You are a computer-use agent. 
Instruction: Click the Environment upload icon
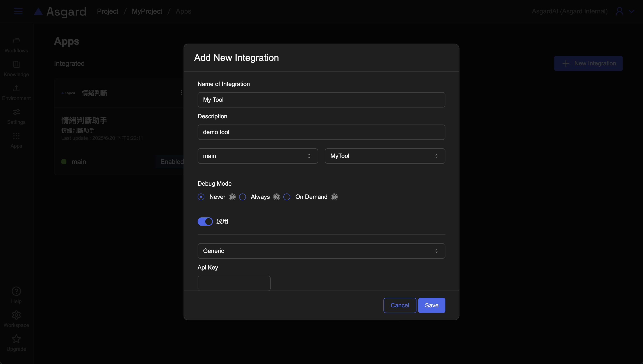coord(16,88)
